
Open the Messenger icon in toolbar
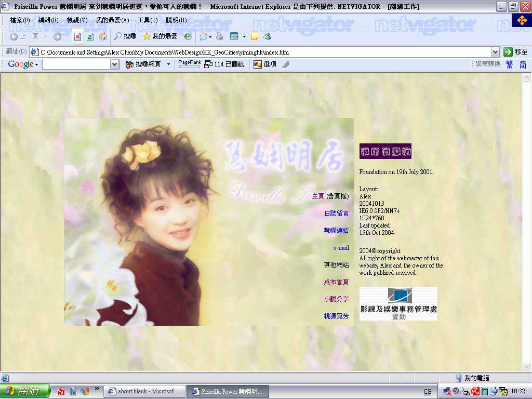click(x=267, y=36)
